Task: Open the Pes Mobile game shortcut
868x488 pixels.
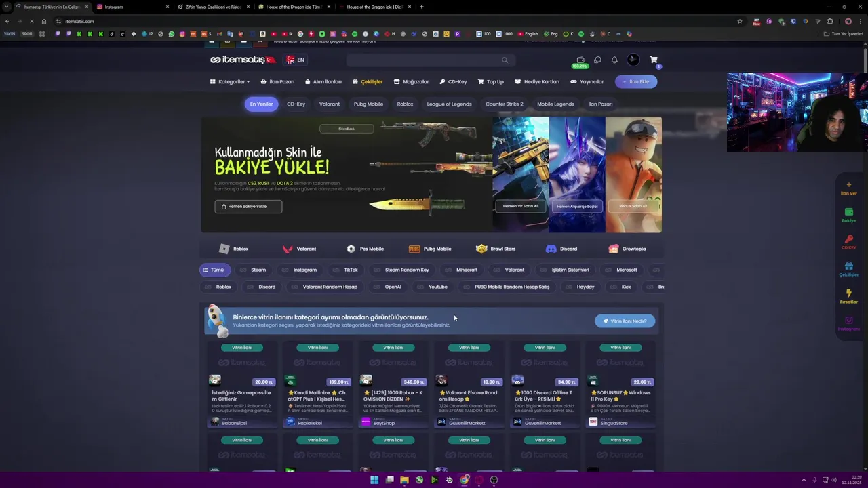Action: pos(365,249)
